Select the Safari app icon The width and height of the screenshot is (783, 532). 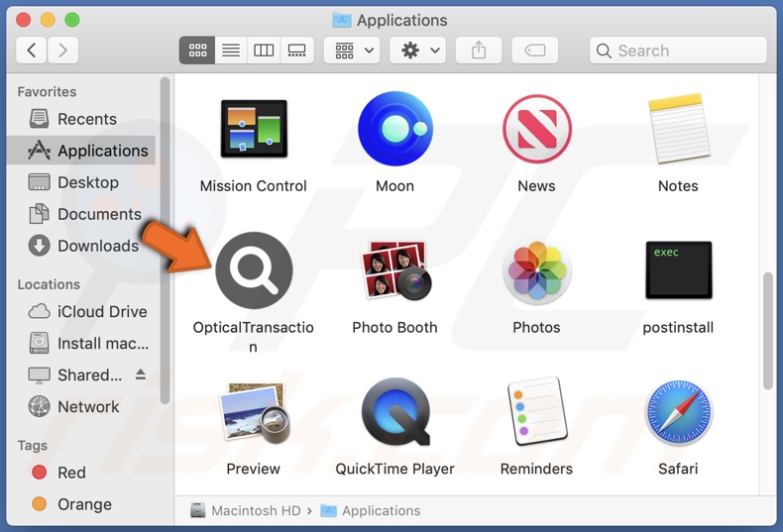[x=678, y=412]
